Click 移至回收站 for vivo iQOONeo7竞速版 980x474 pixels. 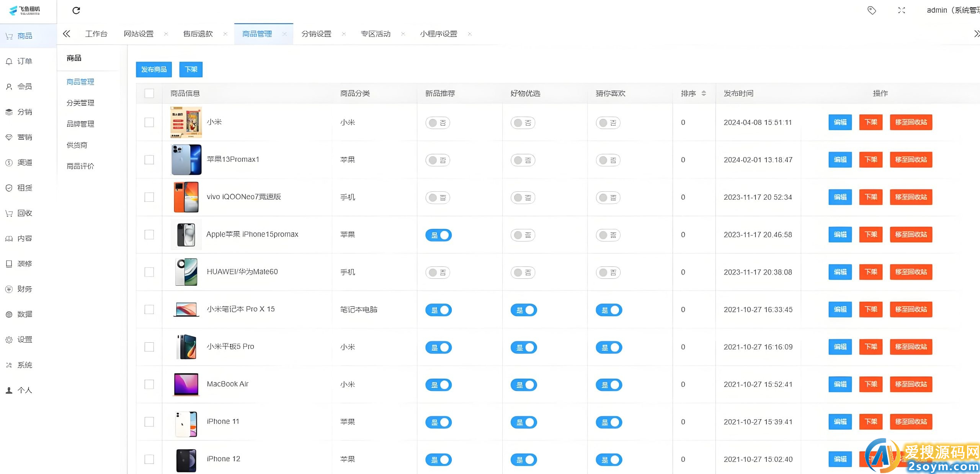point(911,197)
